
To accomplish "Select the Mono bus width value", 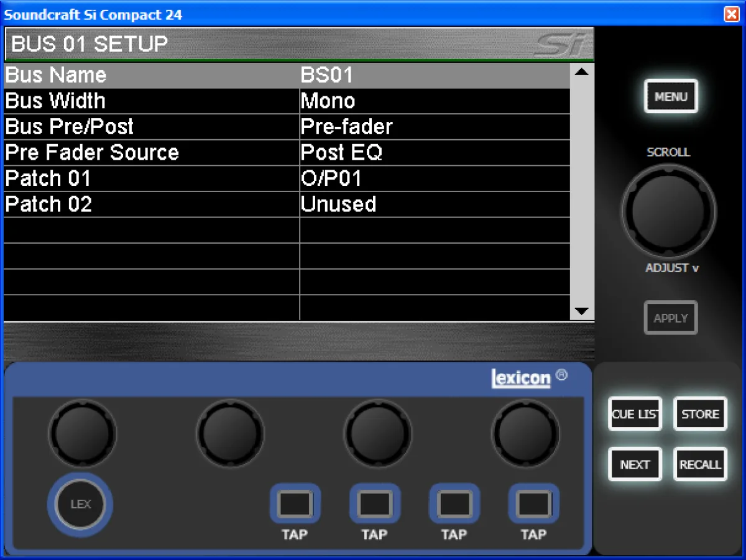I will [x=328, y=101].
